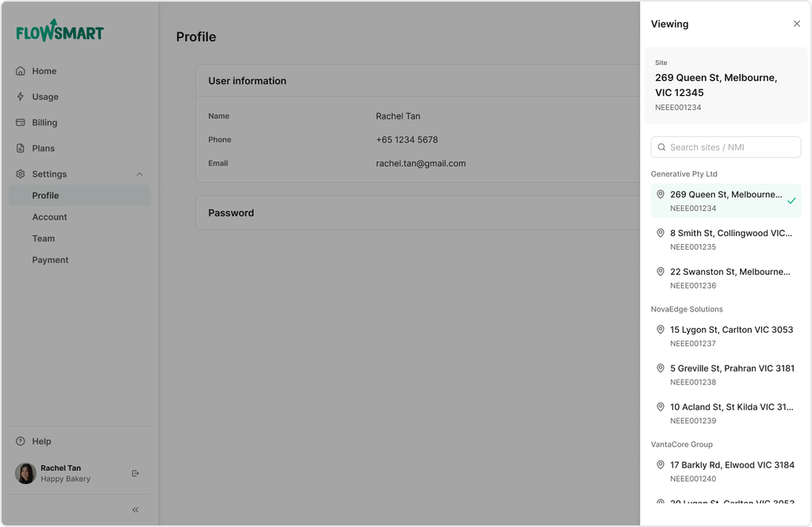Viewport: 812px width, 527px height.
Task: Click the Usage lightning bolt icon
Action: (21, 97)
